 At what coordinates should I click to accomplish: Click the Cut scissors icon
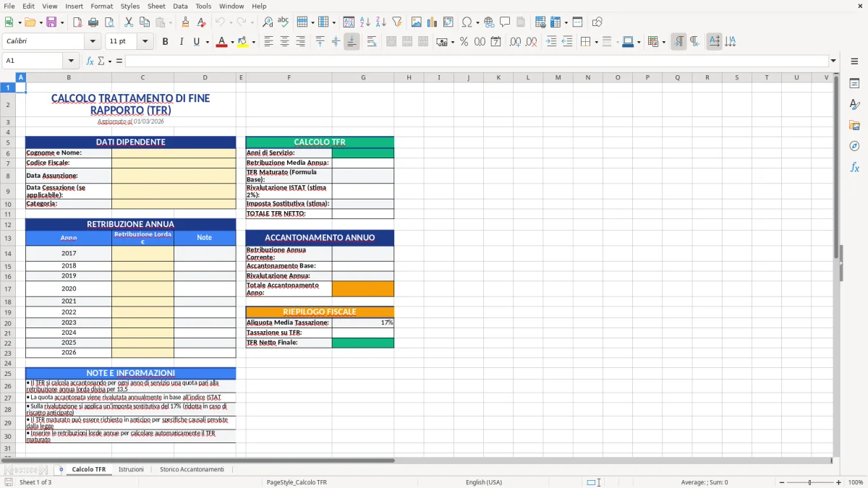pyautogui.click(x=128, y=22)
